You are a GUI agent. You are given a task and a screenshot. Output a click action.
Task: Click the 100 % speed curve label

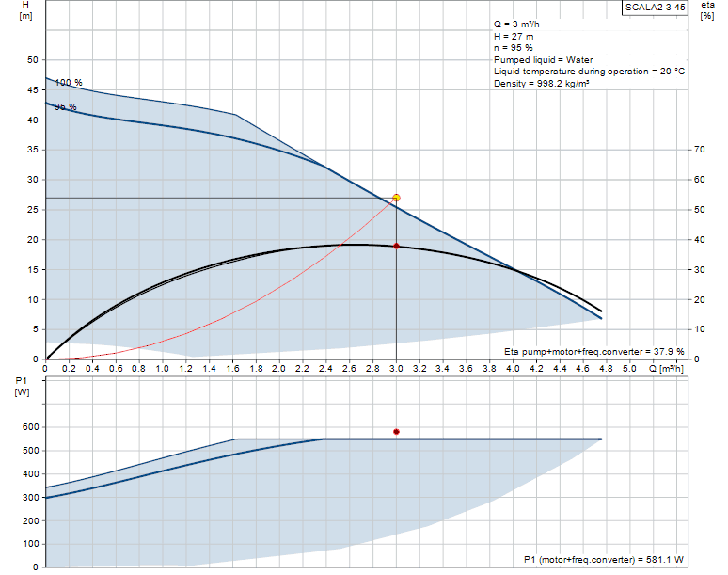(68, 83)
